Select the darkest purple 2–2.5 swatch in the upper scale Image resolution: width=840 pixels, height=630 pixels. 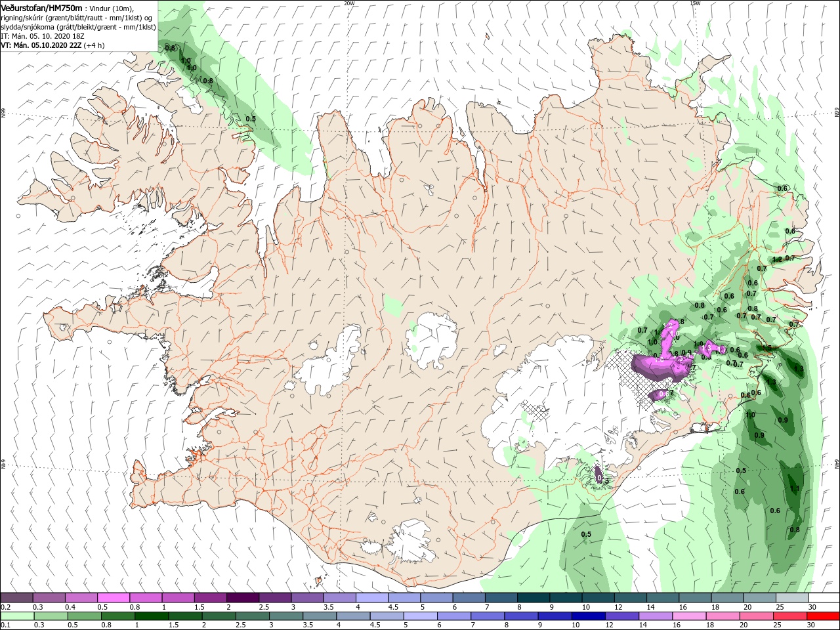(x=243, y=598)
